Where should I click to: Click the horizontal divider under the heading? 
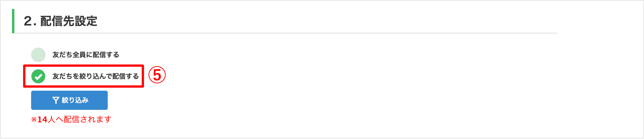coord(300,33)
